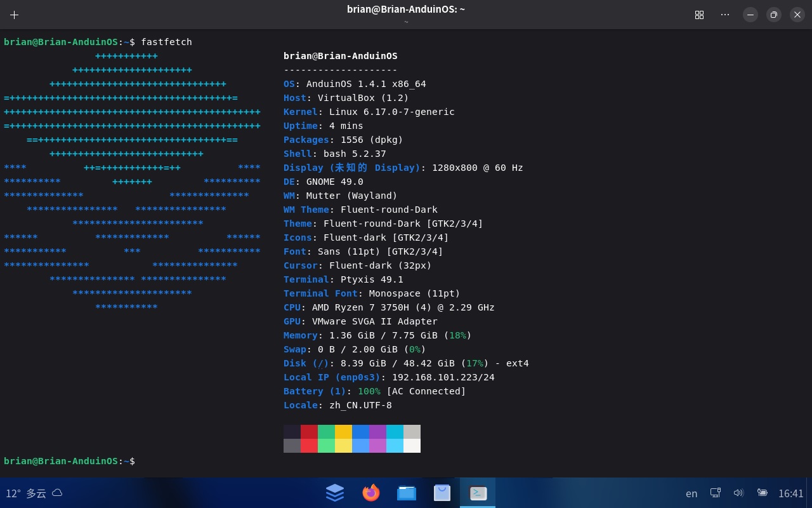Click the darker green palette swatch
This screenshot has height=508, width=812.
click(326, 432)
